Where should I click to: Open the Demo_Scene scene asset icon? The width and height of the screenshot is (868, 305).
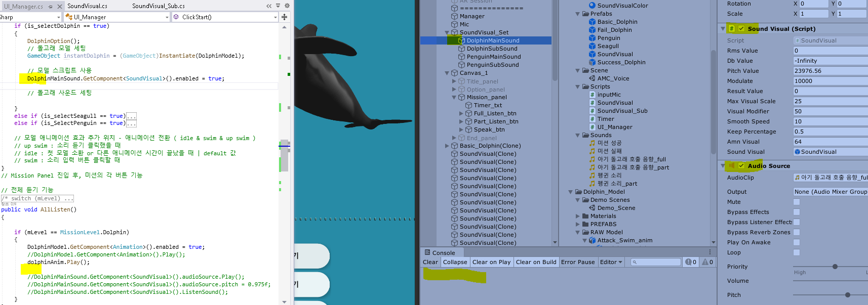click(x=592, y=208)
